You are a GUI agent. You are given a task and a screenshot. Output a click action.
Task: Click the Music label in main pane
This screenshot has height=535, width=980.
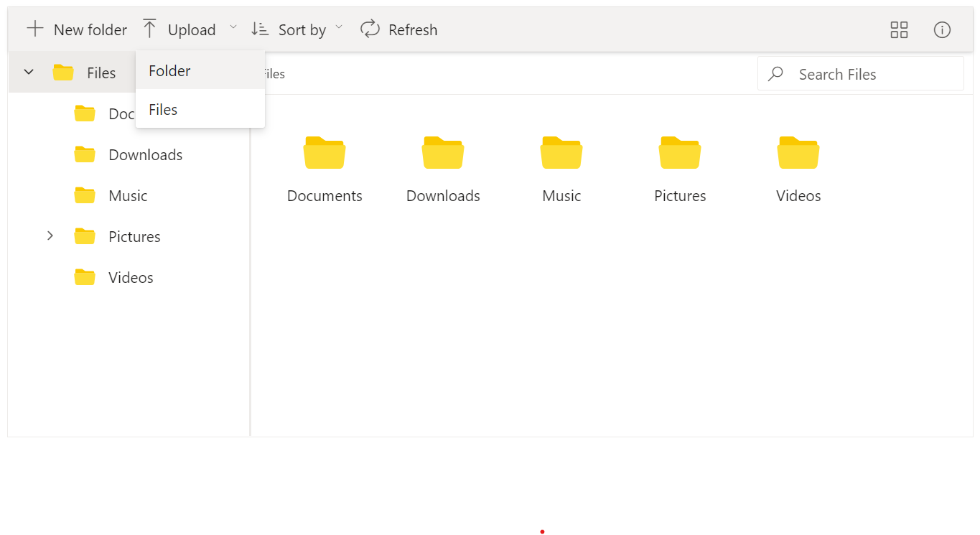561,196
